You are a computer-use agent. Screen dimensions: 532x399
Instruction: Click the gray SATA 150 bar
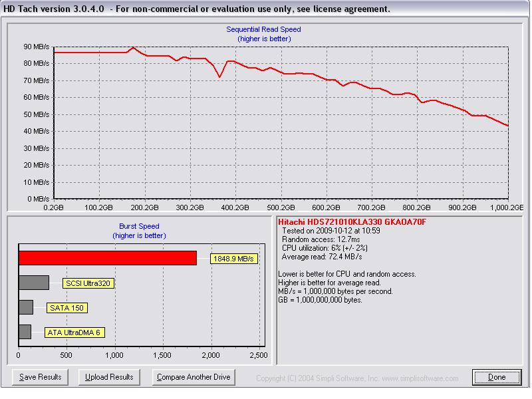coord(26,307)
